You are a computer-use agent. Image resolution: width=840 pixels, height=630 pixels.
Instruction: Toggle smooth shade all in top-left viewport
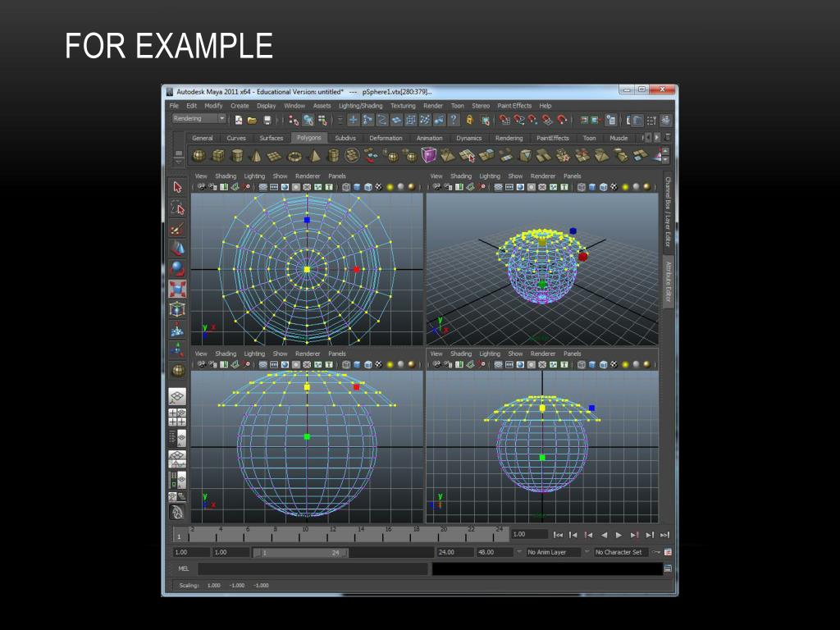[x=357, y=187]
